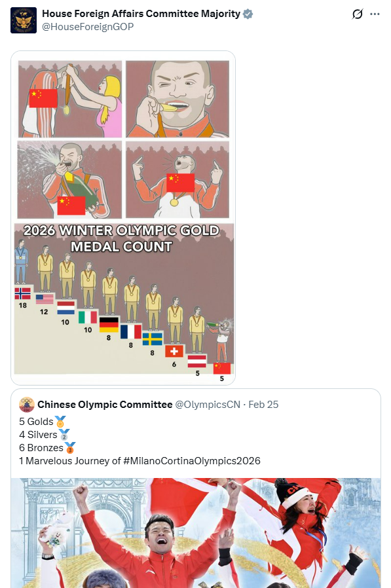Open the three-dot more options menu

375,14
